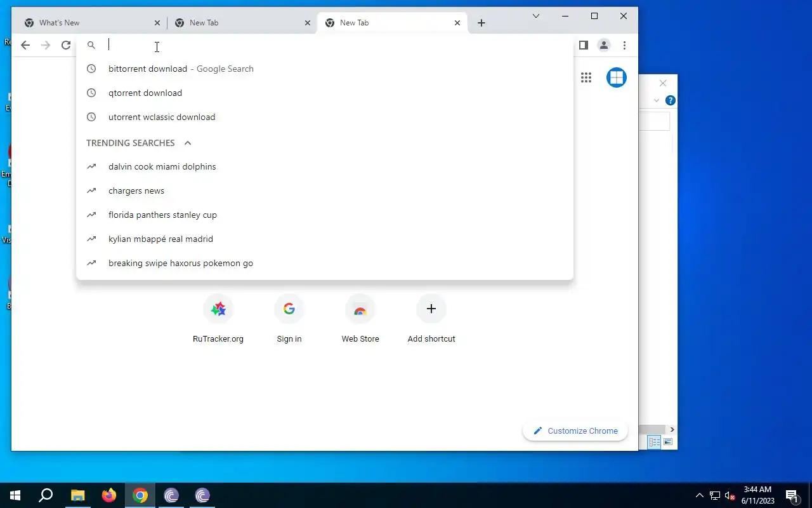Image resolution: width=812 pixels, height=508 pixels.
Task: Show hidden system tray icons
Action: click(700, 495)
